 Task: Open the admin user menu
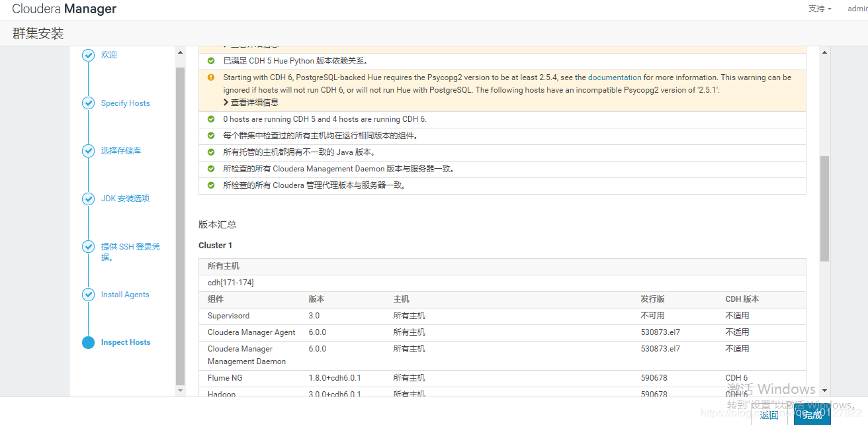tap(857, 9)
